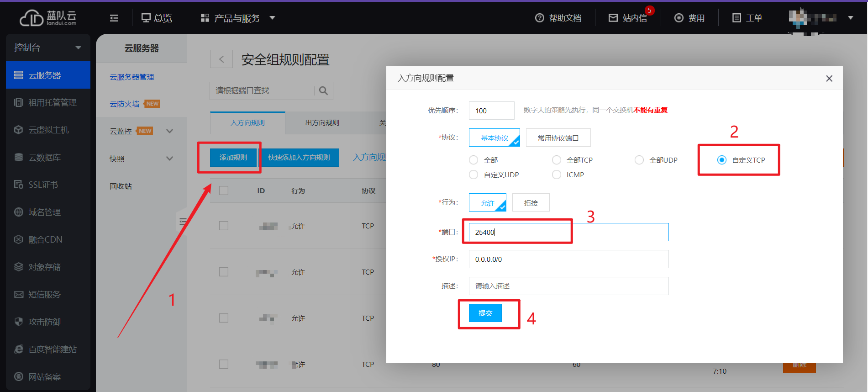Switch to 常用协议端口 protocol tab
This screenshot has height=392, width=868.
click(558, 138)
